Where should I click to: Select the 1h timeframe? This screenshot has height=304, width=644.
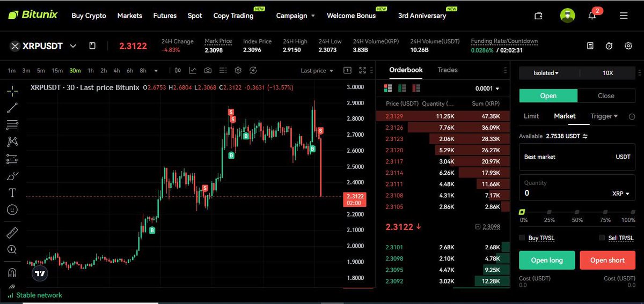[91, 71]
